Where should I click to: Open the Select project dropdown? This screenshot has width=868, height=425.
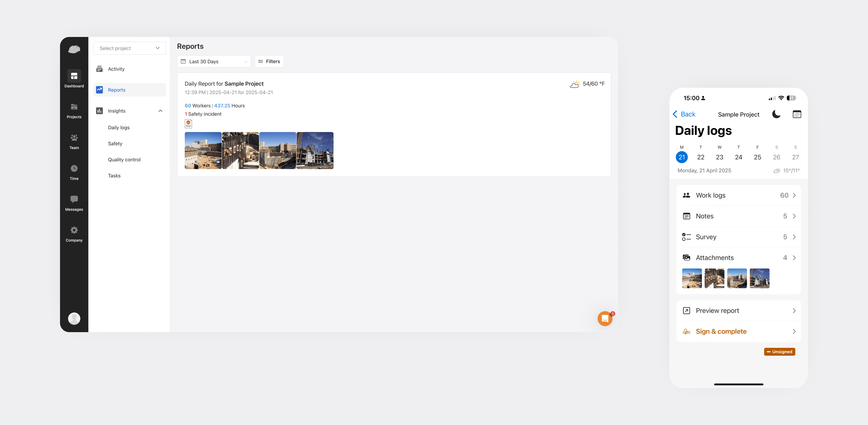(129, 48)
